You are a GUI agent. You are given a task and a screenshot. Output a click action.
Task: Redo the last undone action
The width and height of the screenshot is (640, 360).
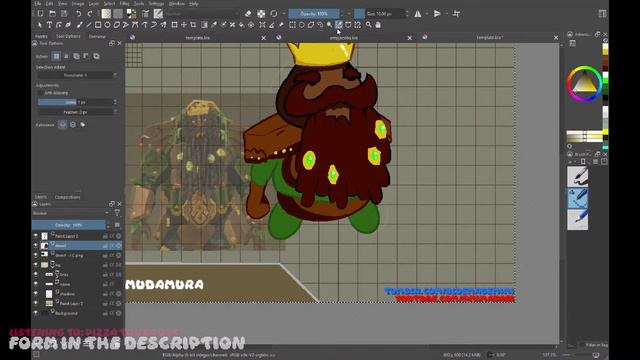point(90,14)
